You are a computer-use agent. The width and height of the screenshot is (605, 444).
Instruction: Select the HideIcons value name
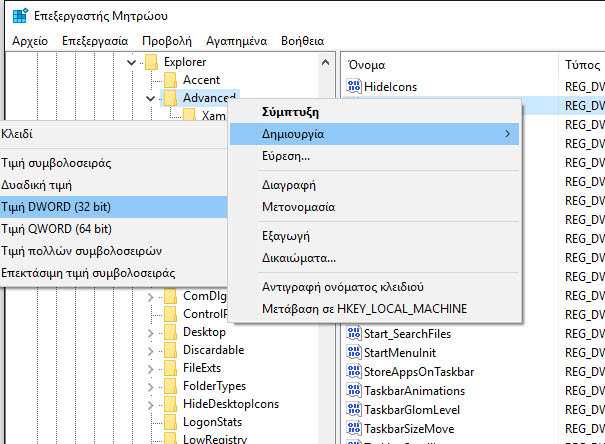pos(390,87)
